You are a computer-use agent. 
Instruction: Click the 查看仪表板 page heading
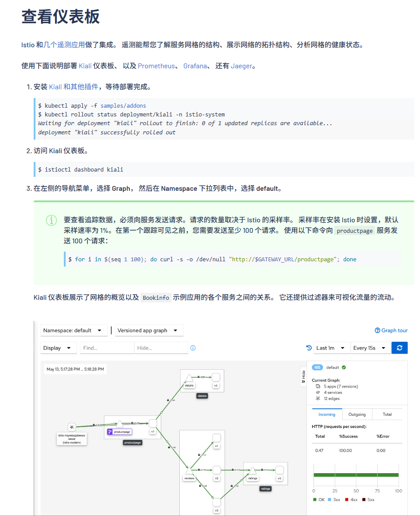(60, 17)
